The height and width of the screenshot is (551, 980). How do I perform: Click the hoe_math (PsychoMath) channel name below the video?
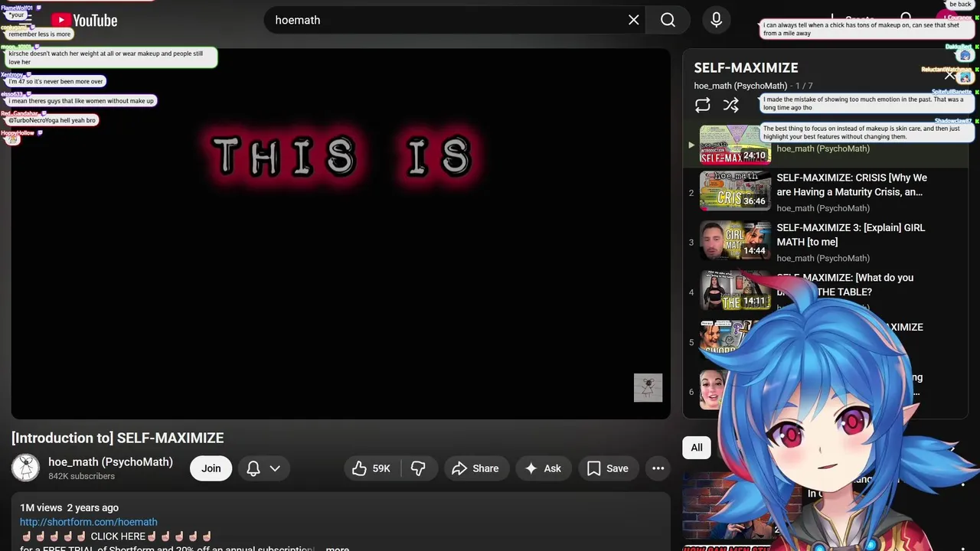point(110,462)
